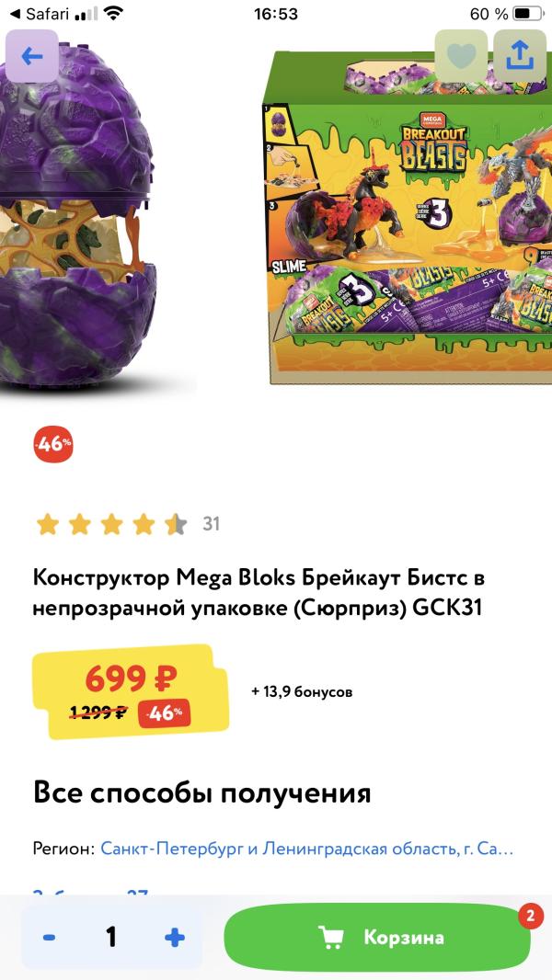This screenshot has height=980, width=552.
Task: Open the share icon
Action: (520, 57)
